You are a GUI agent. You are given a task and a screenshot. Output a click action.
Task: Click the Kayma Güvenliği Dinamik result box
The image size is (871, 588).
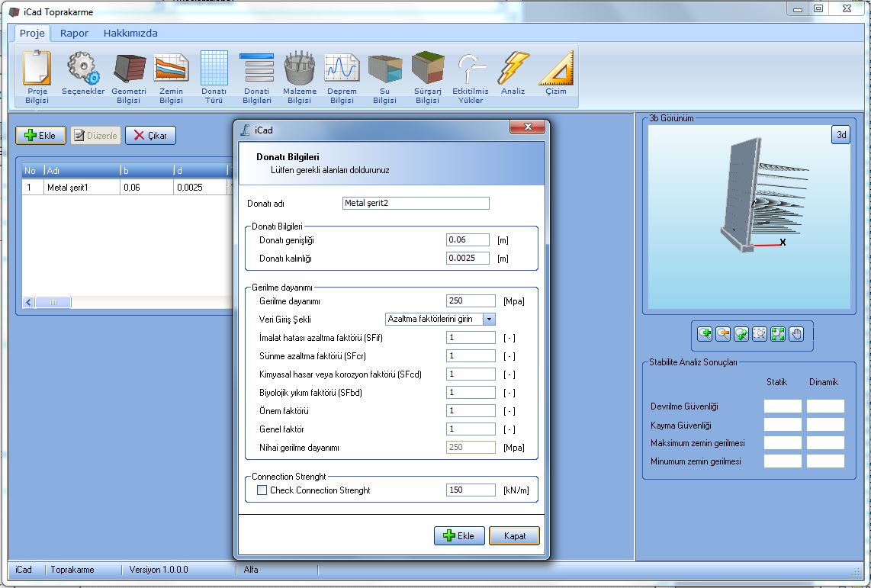click(x=825, y=425)
